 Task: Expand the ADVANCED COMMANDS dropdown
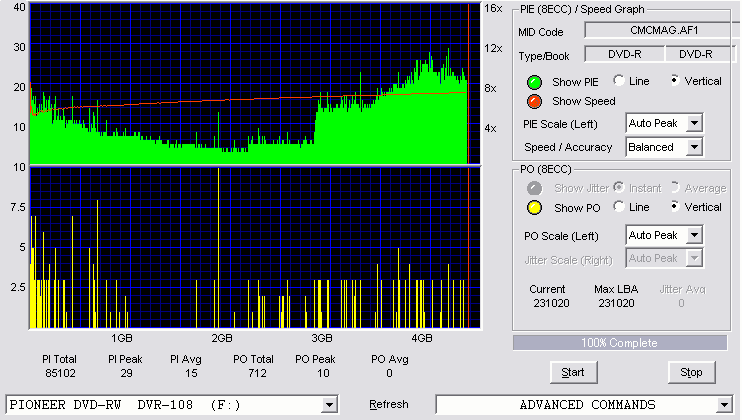[x=724, y=405]
